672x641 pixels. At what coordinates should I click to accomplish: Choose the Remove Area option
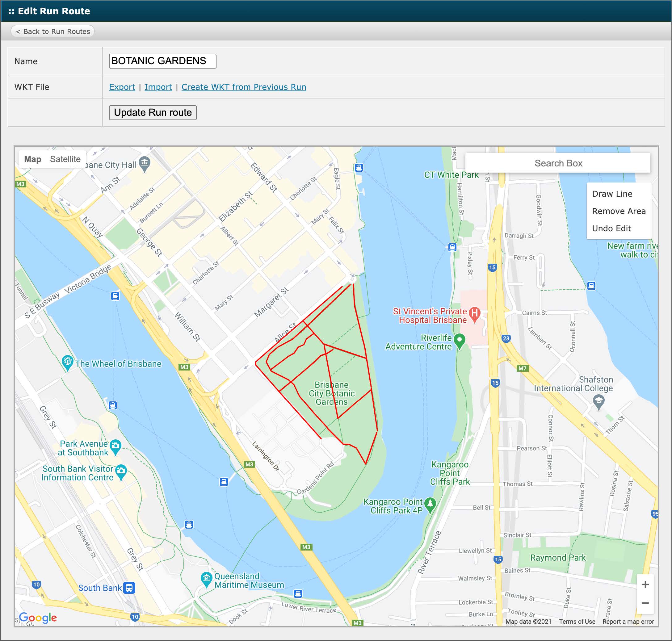click(x=619, y=211)
